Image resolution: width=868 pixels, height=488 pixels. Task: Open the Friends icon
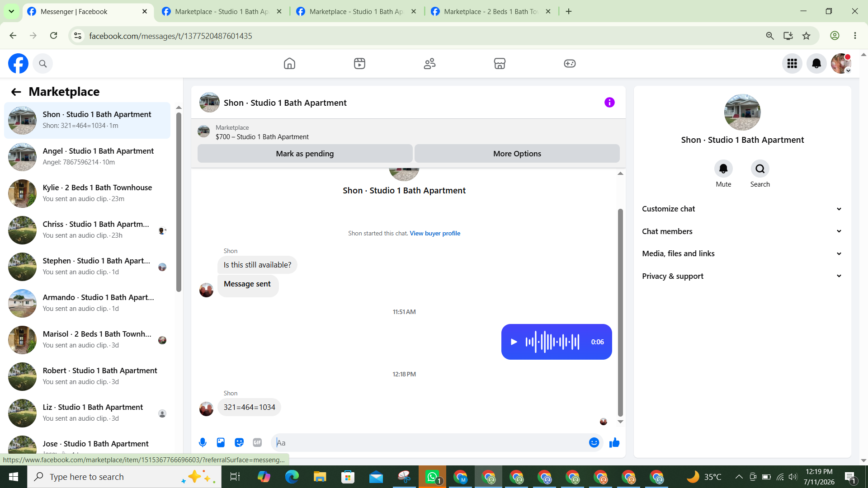(429, 64)
